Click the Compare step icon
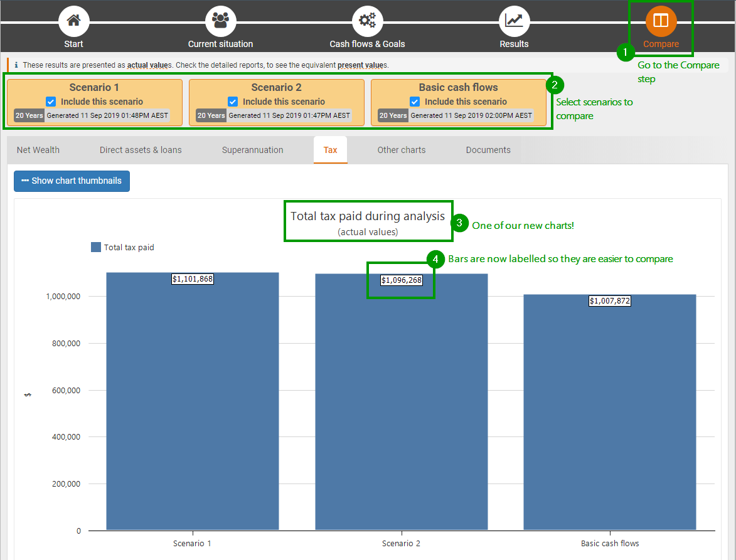This screenshot has height=560, width=736. pyautogui.click(x=661, y=21)
